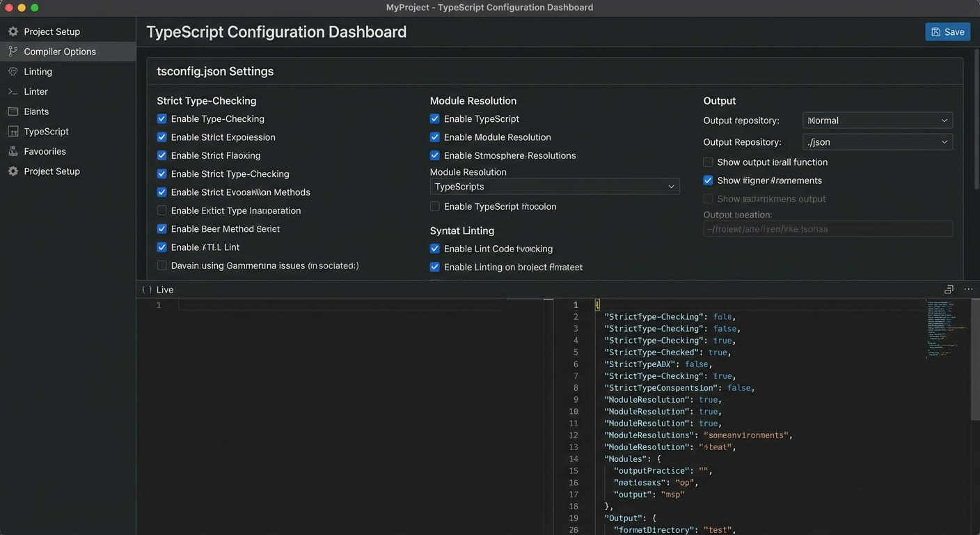The image size is (980, 535).
Task: Click the Output location input field
Action: pyautogui.click(x=828, y=229)
